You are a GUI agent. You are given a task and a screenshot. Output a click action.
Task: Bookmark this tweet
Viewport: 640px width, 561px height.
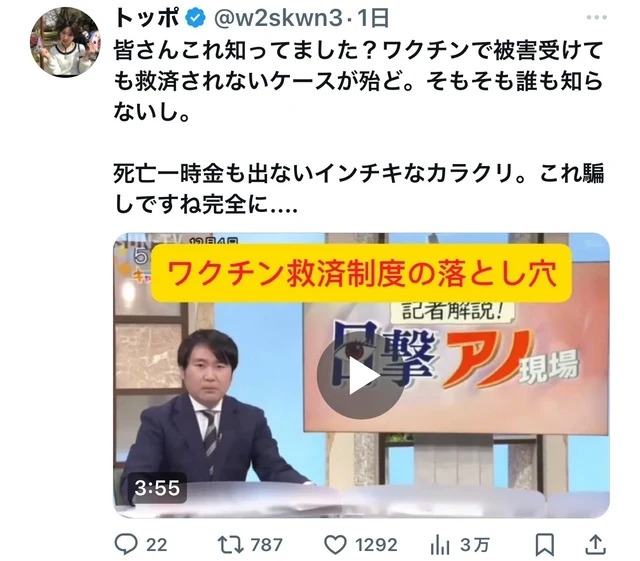tap(544, 545)
